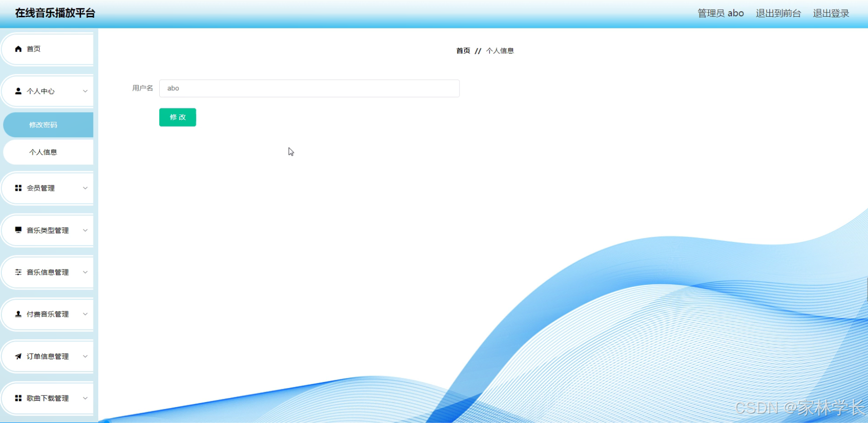868x423 pixels.
Task: Click the 管理员 abo header text
Action: point(720,13)
